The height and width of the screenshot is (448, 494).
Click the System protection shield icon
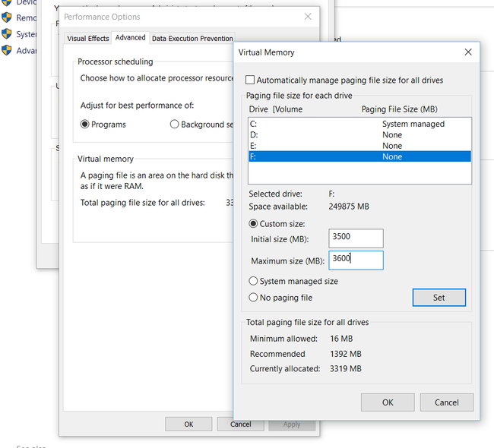[7, 34]
